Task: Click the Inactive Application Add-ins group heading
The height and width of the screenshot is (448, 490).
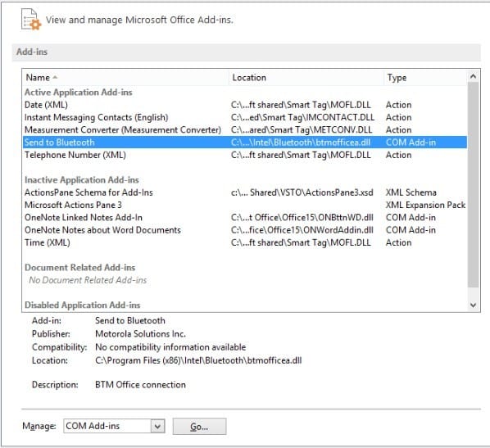Action: pos(82,180)
